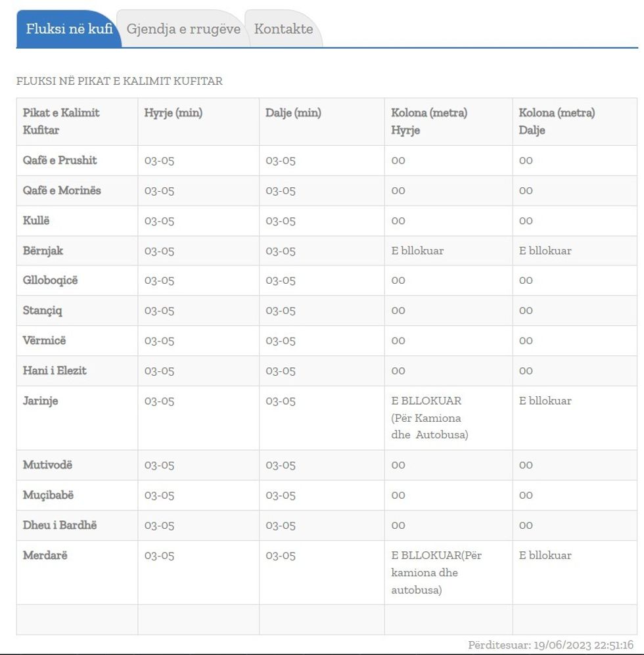Select the Mutivodë row label
This screenshot has height=655, width=644.
[x=47, y=465]
